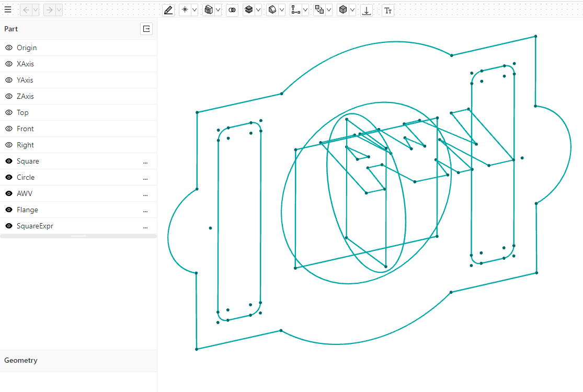Click the download export icon
The width and height of the screenshot is (583, 392).
[x=367, y=10]
